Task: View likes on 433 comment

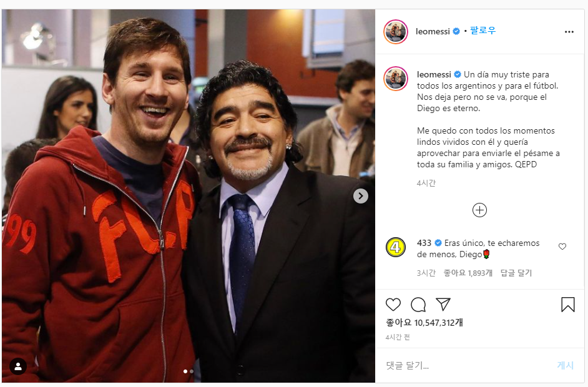Action: (468, 273)
